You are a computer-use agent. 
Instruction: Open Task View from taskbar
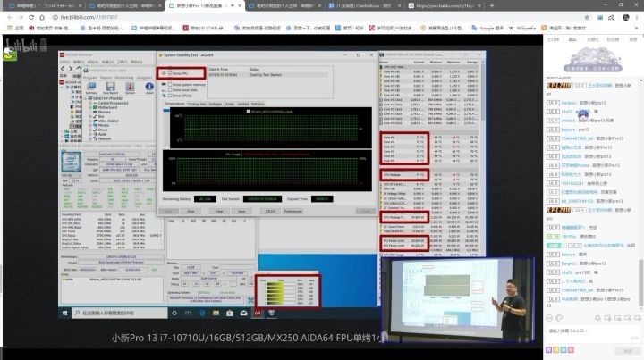click(188, 313)
